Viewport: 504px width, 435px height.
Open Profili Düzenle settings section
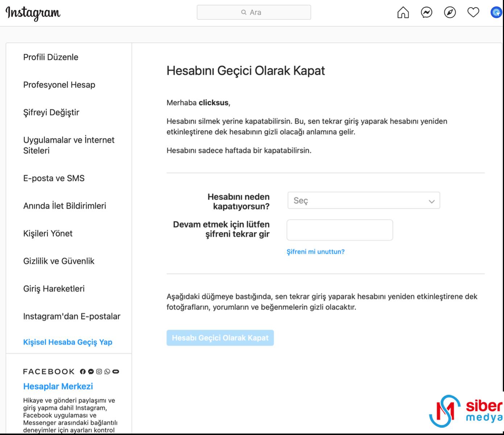click(51, 57)
